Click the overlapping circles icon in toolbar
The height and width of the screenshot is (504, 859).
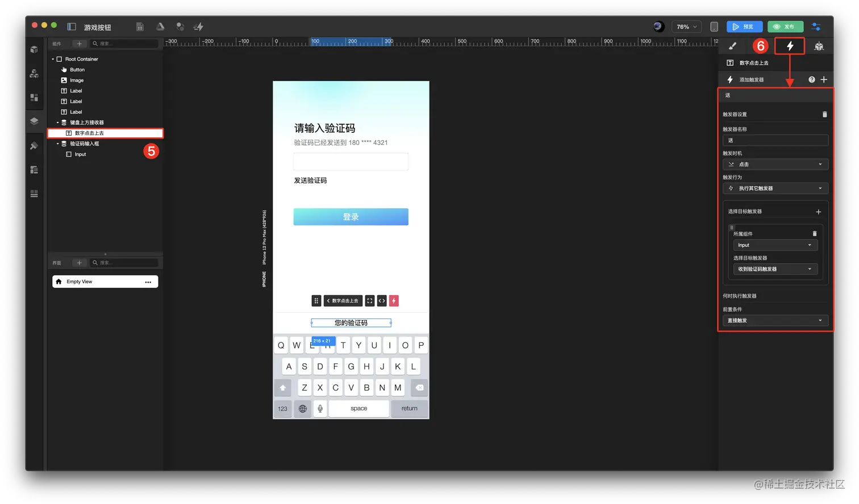tap(180, 27)
